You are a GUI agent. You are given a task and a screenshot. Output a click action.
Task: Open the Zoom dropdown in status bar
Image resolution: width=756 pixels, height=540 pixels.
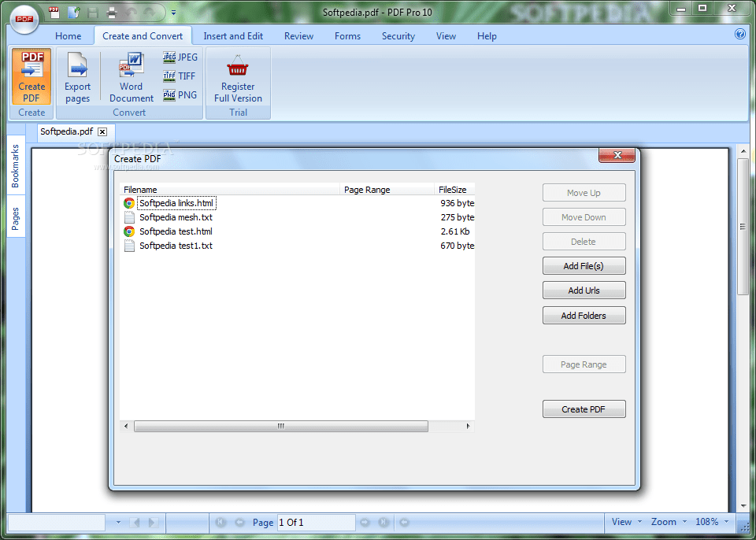click(x=669, y=522)
